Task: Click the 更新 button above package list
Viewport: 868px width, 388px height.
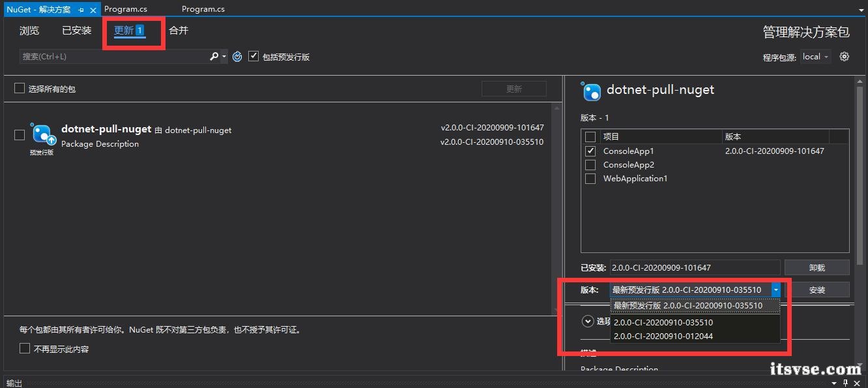Action: pos(514,89)
